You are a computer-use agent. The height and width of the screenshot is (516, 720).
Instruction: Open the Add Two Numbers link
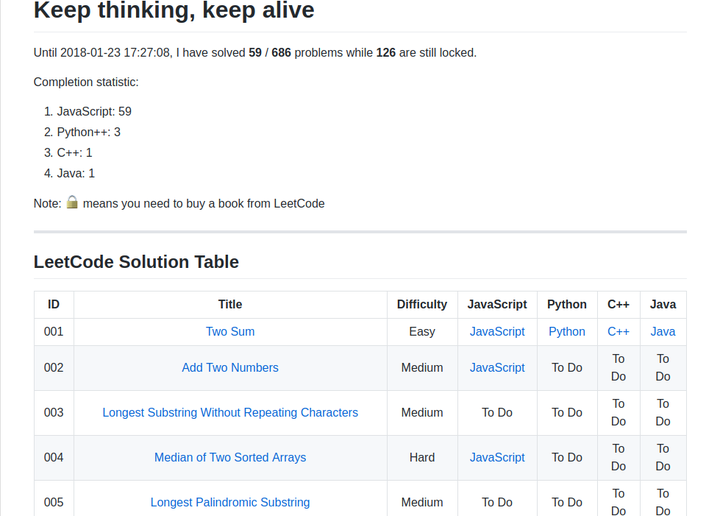(x=230, y=367)
